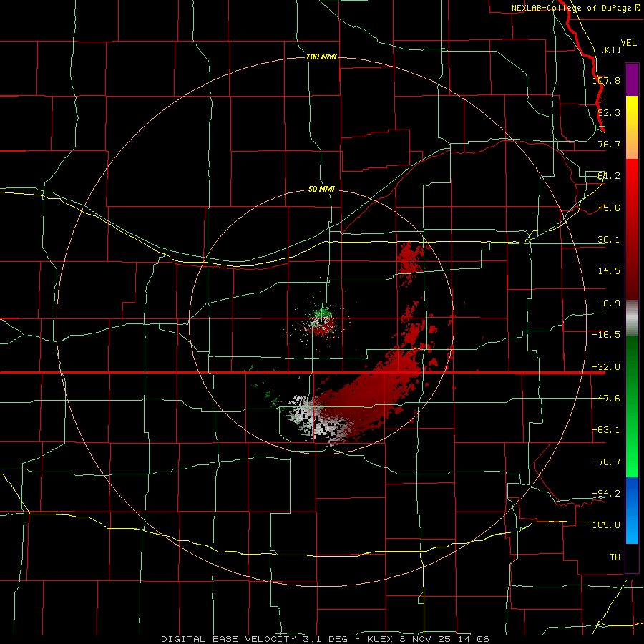Click the TH legend label
The image size is (644, 644).
615,557
